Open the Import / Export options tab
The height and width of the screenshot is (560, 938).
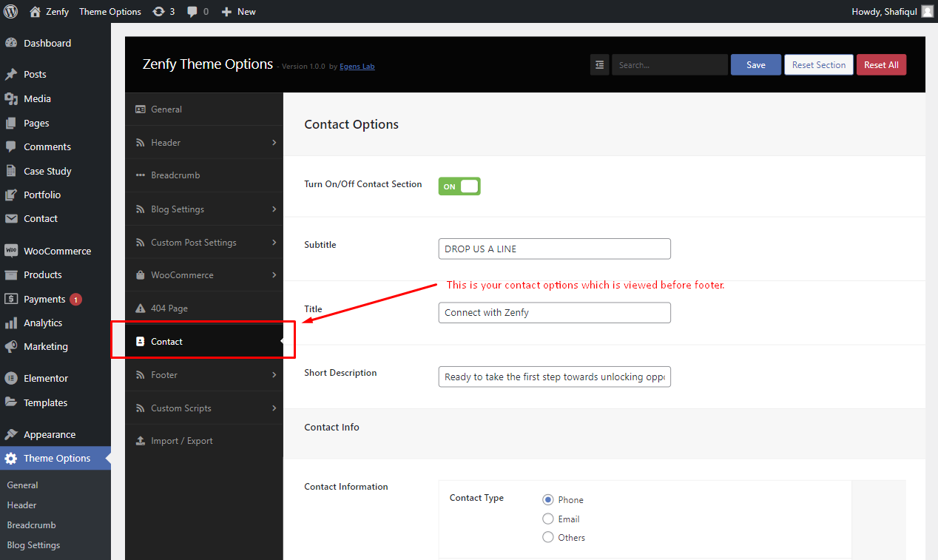[x=204, y=440]
